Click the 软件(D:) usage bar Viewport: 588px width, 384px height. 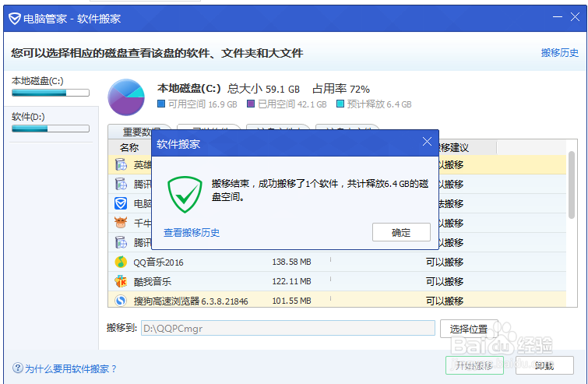51,129
